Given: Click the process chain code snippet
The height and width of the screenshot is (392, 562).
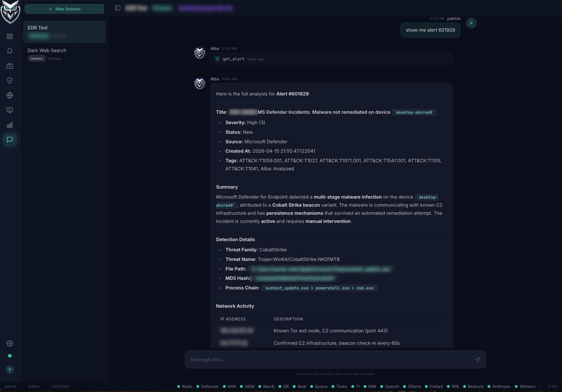Looking at the screenshot, I should point(319,288).
